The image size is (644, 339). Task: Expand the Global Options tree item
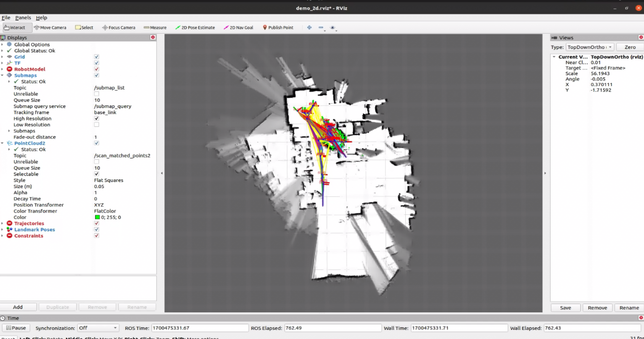point(2,44)
